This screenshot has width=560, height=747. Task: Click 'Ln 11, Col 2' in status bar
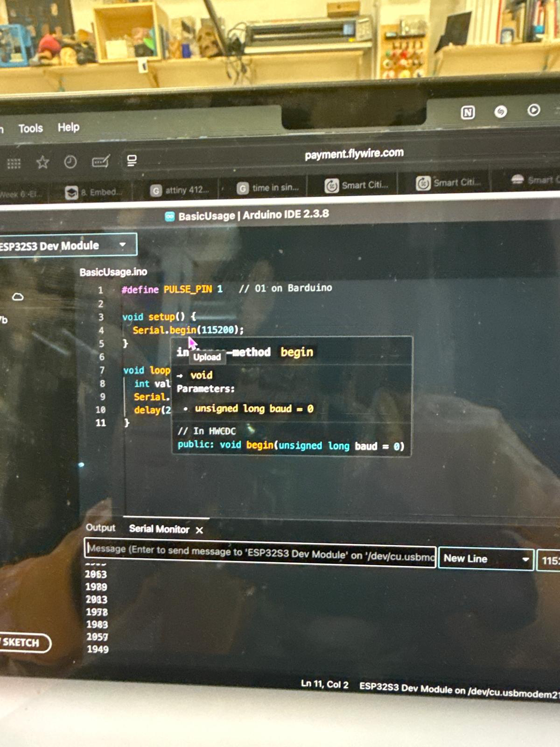click(x=324, y=684)
